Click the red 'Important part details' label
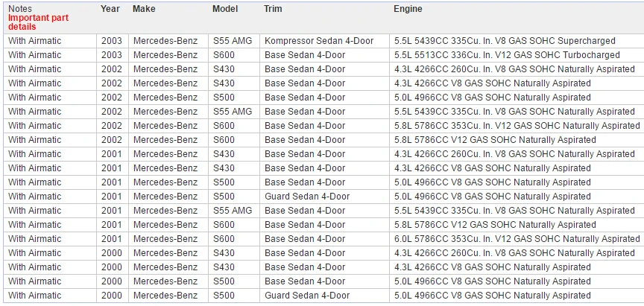 (38, 22)
